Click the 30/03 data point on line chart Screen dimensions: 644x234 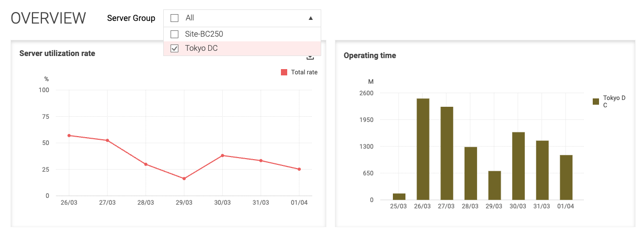pos(222,155)
